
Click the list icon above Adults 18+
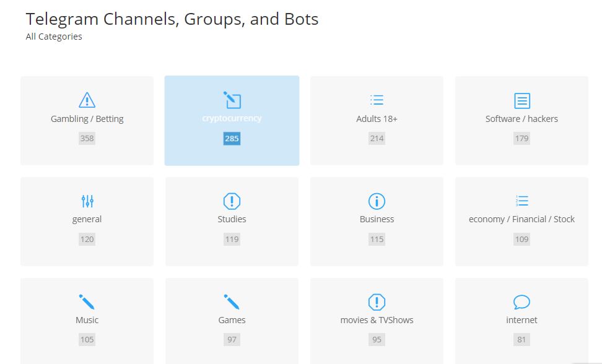(377, 100)
